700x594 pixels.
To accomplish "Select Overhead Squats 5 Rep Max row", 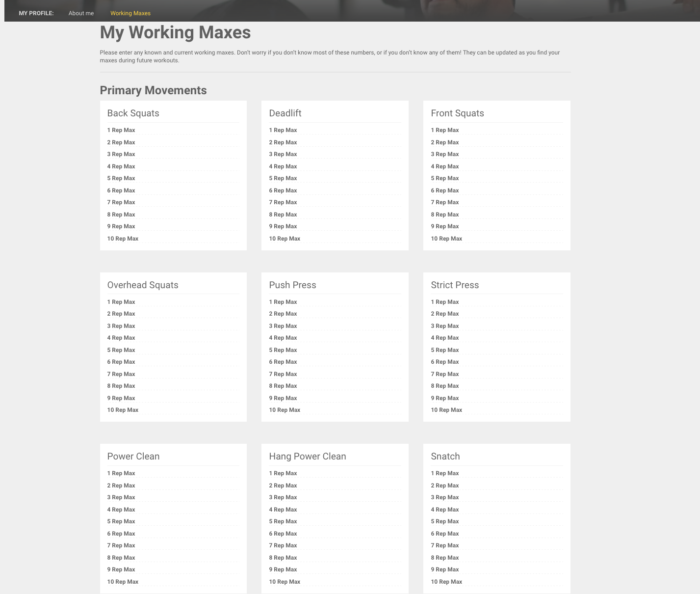I will (x=173, y=350).
